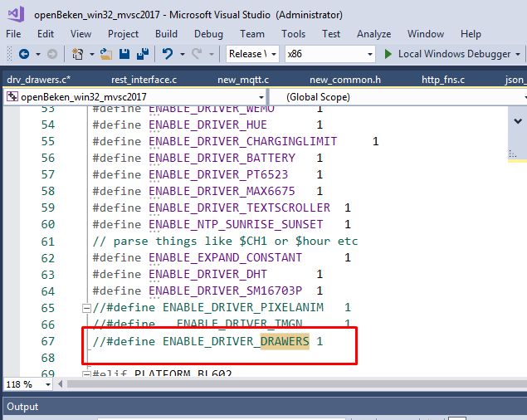Click ENABLE_DRIVER_DHT on line 63
The width and height of the screenshot is (527, 420).
point(207,274)
